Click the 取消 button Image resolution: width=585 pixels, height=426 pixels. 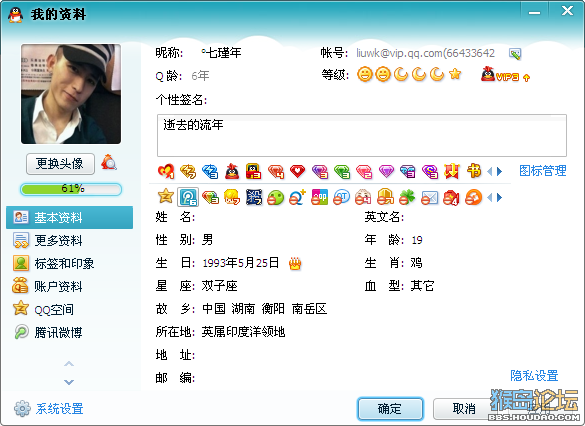pos(464,408)
